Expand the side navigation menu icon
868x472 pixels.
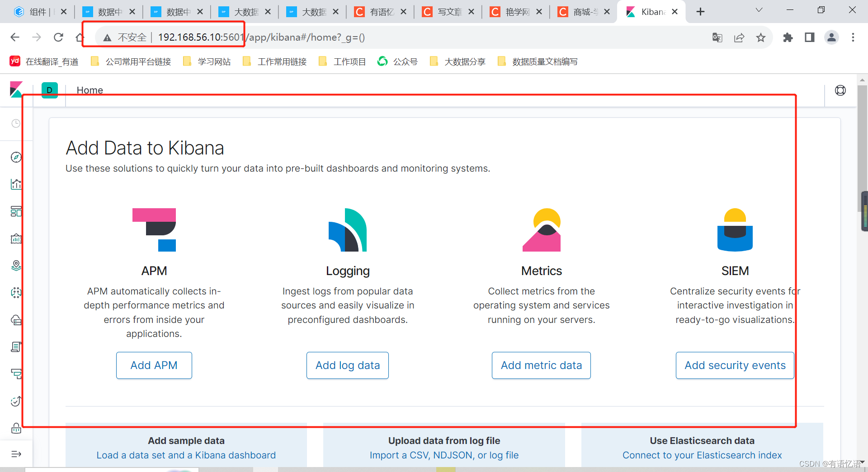pos(16,454)
